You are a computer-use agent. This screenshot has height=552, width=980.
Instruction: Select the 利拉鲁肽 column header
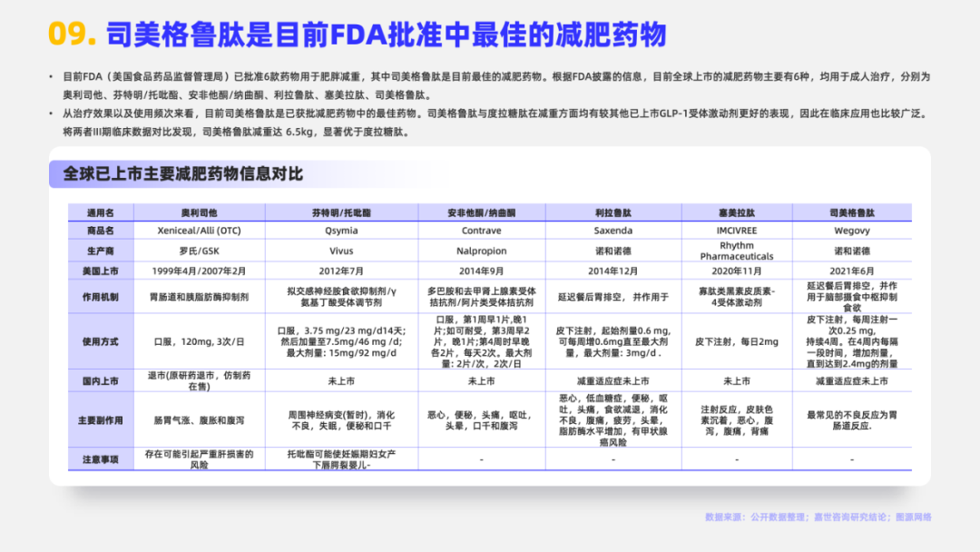click(613, 212)
